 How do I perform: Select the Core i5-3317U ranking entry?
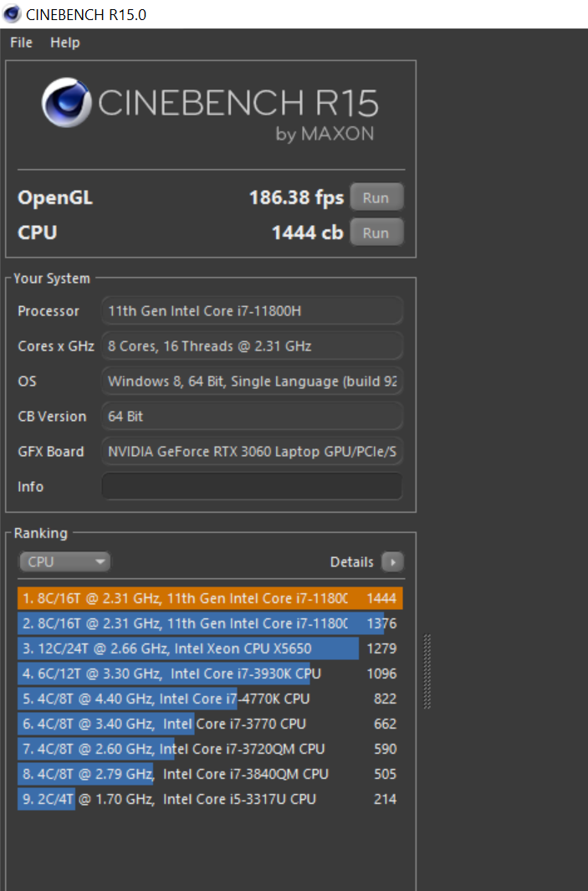[210, 799]
